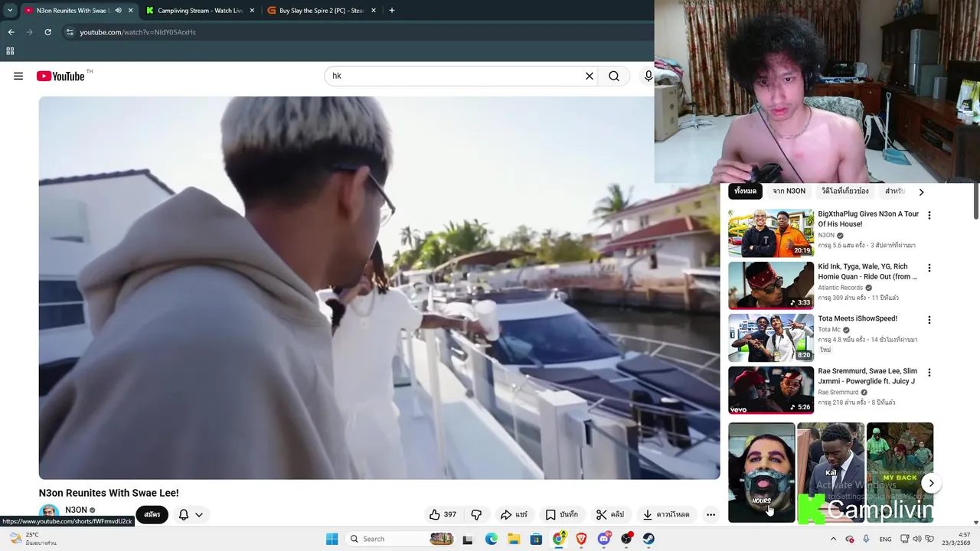The width and height of the screenshot is (980, 551).
Task: Open OBS Studio from the taskbar
Action: coord(626,539)
